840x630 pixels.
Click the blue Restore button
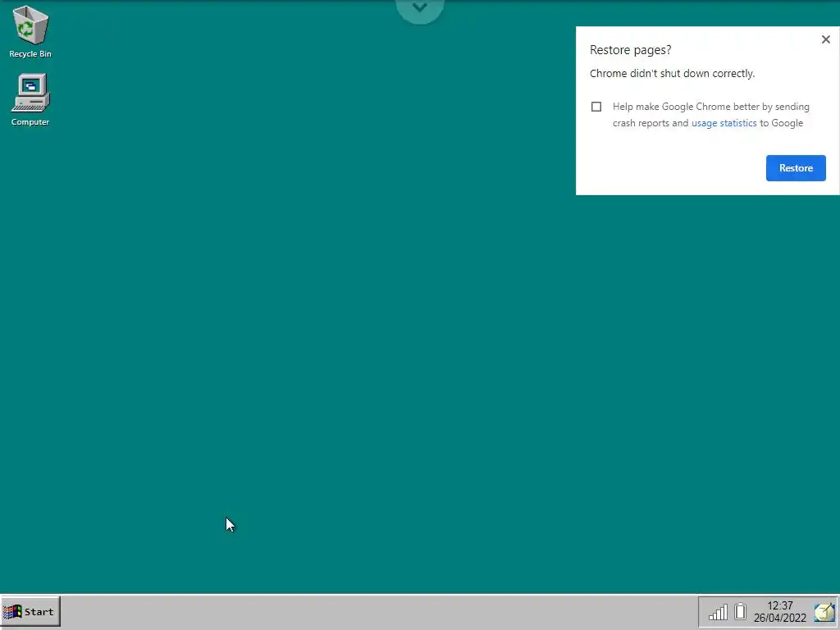click(x=796, y=168)
